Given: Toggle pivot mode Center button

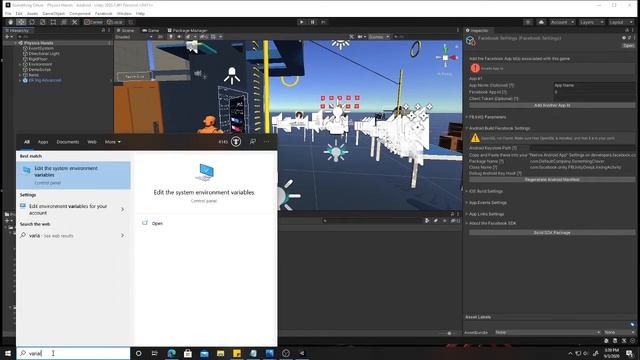Looking at the screenshot, I should click(x=93, y=22).
